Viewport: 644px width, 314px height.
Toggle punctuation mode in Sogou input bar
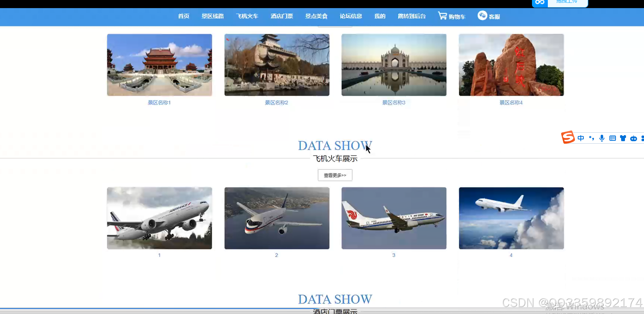(592, 138)
